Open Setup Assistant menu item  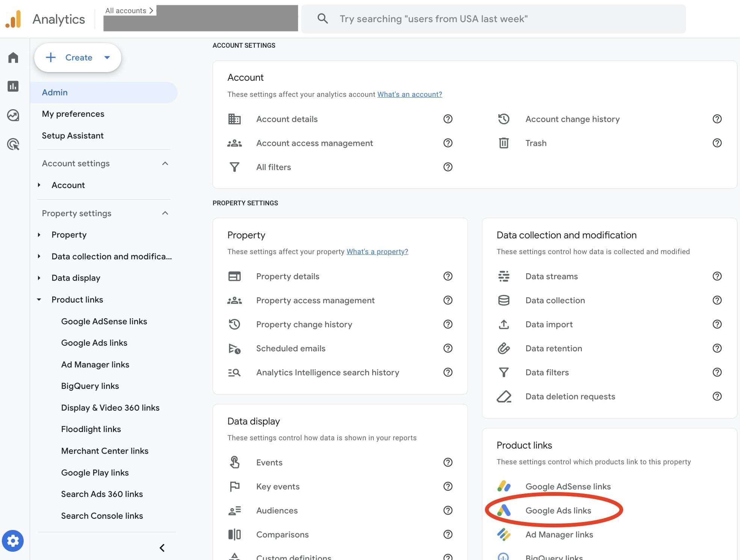pos(72,135)
